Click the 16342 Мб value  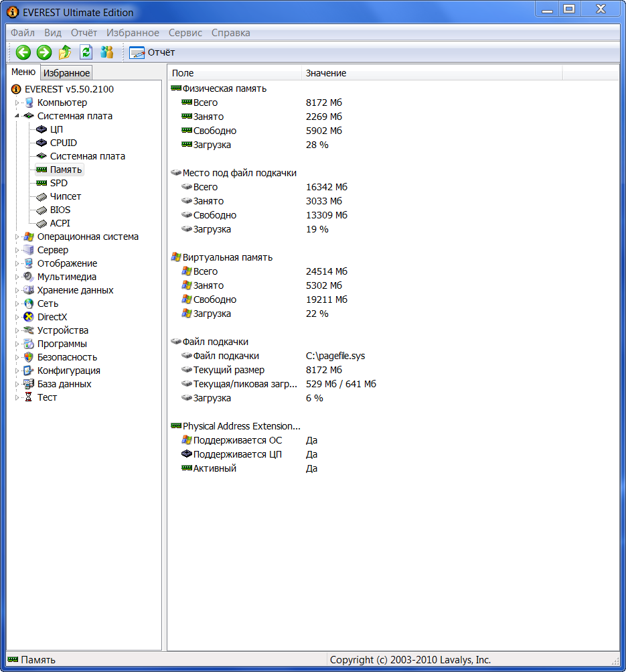click(x=327, y=188)
